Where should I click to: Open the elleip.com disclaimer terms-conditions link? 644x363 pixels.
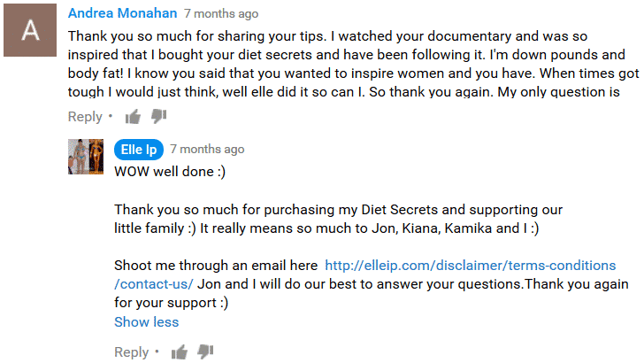click(471, 266)
